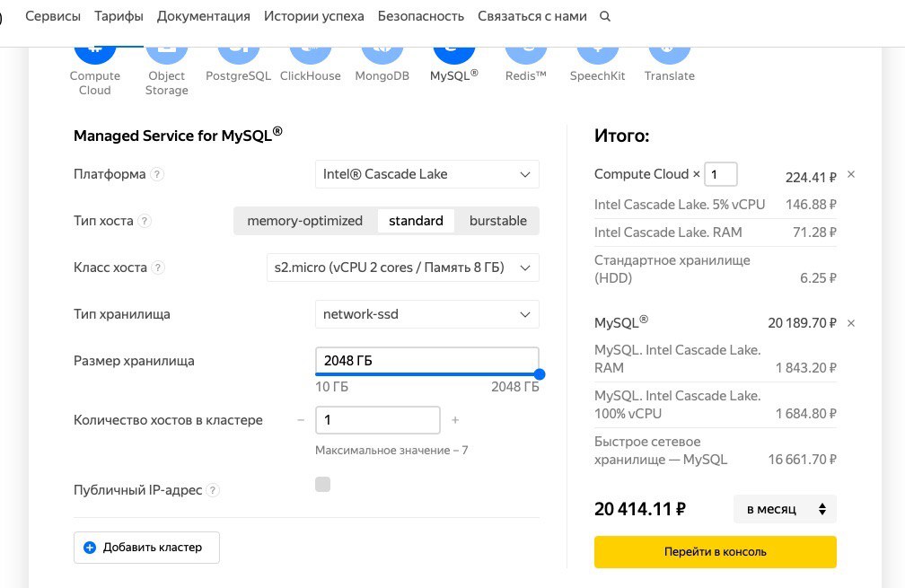Screen dimensions: 905x588
Task: Open the Безопасность menu item
Action: pos(421,16)
